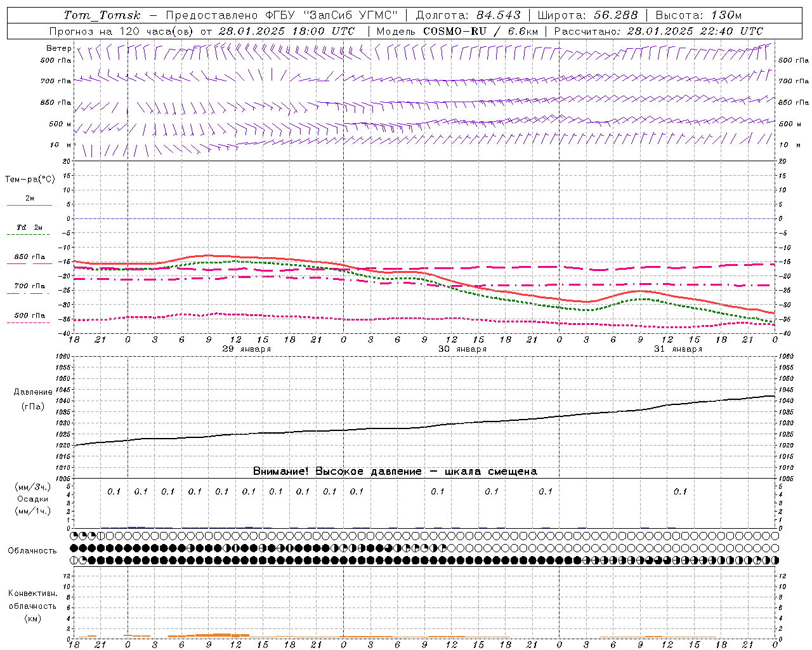
Task: Click the "(гПа)" unit under Давление
Action: pos(33,406)
